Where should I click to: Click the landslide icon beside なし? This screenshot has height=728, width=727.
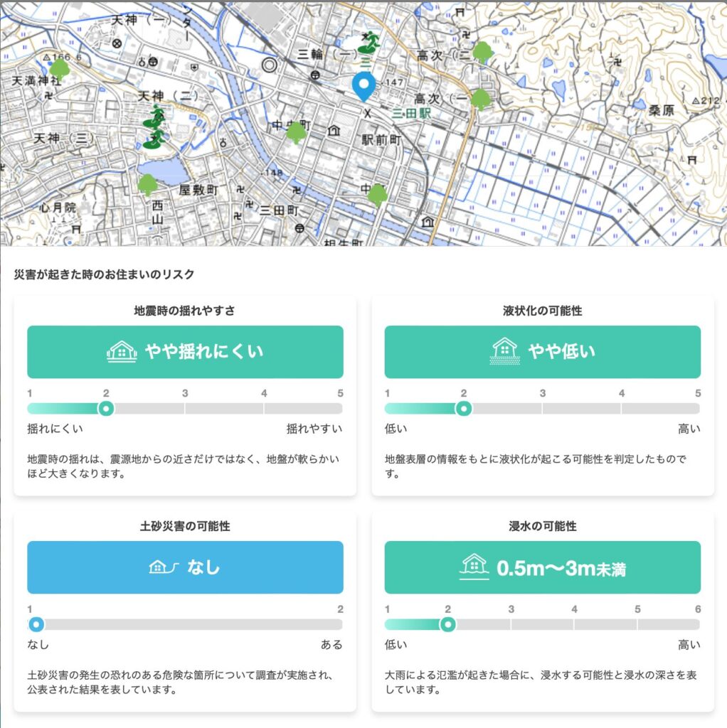(x=166, y=567)
